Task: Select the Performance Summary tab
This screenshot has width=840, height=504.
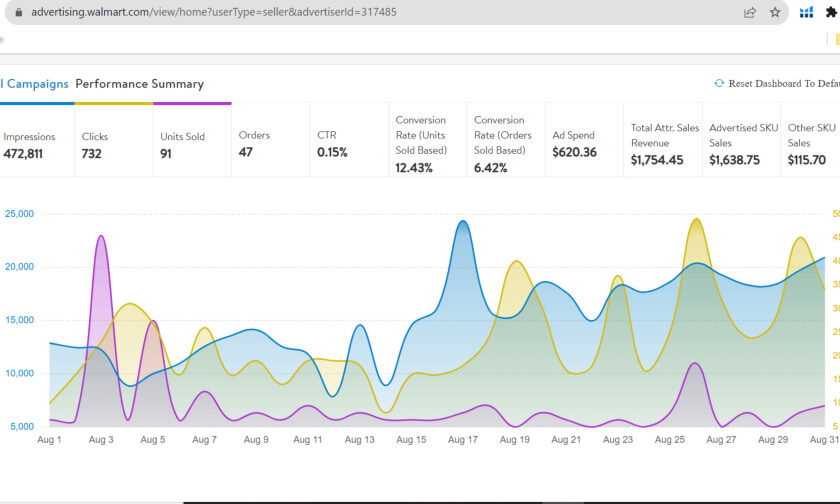Action: point(139,84)
